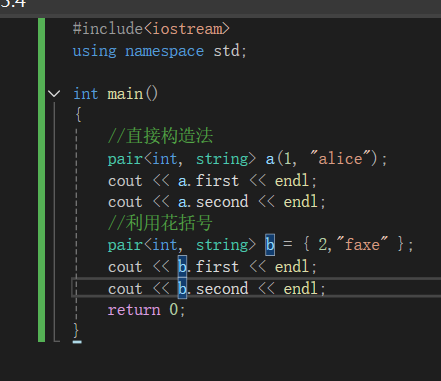Click the 'return' keyword
Screen dimensions: 441x381
[x=134, y=310]
